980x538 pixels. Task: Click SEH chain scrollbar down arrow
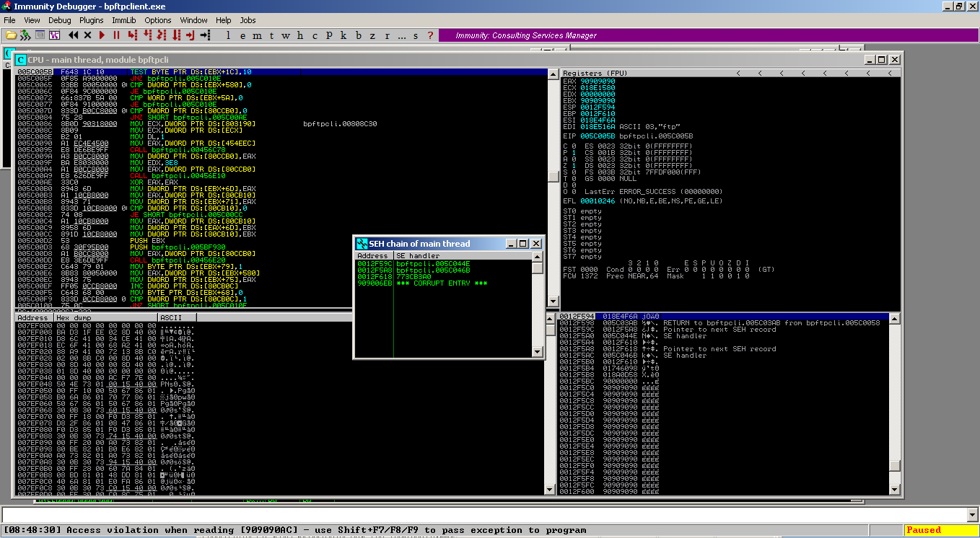coord(537,352)
